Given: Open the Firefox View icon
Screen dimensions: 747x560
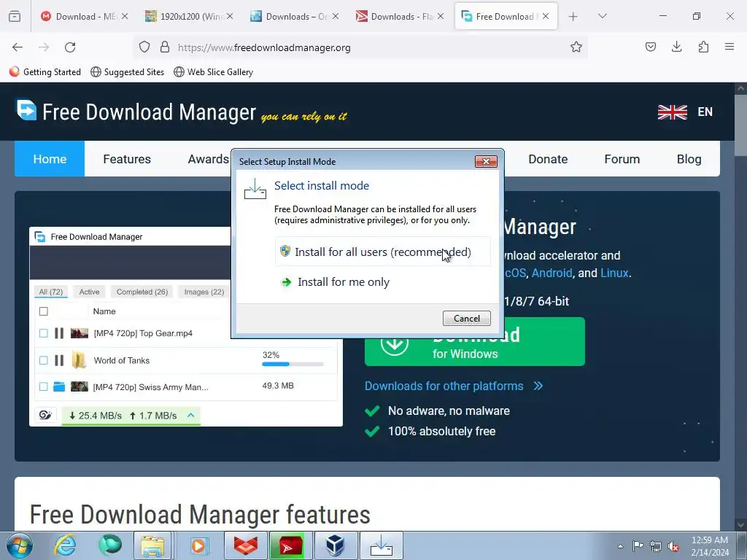Looking at the screenshot, I should click(15, 16).
